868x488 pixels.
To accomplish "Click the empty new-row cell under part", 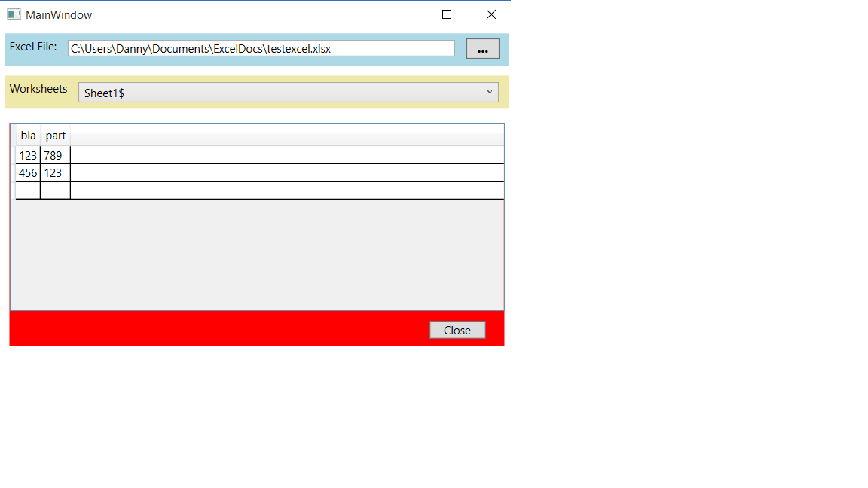I will tap(55, 191).
